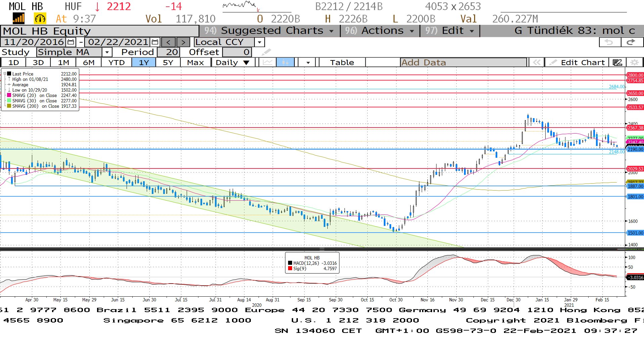Click the magenta SMAVG (20) legend swatch

[9, 95]
